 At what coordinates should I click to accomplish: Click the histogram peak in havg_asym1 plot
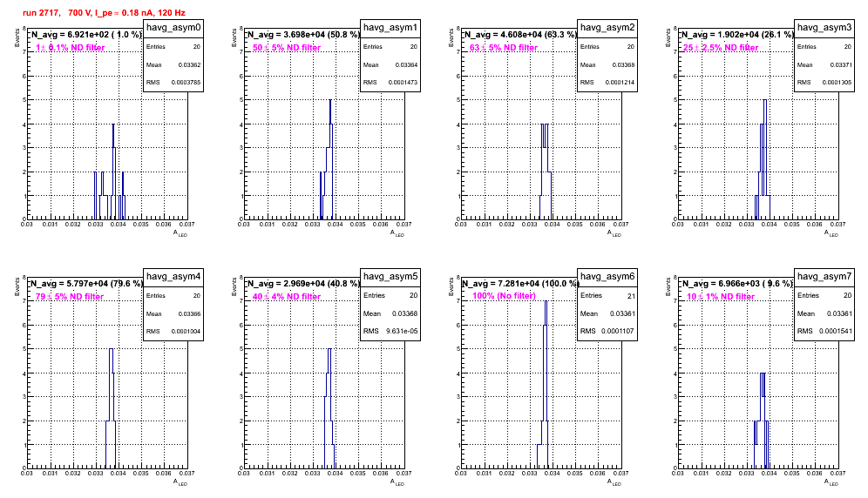(330, 100)
